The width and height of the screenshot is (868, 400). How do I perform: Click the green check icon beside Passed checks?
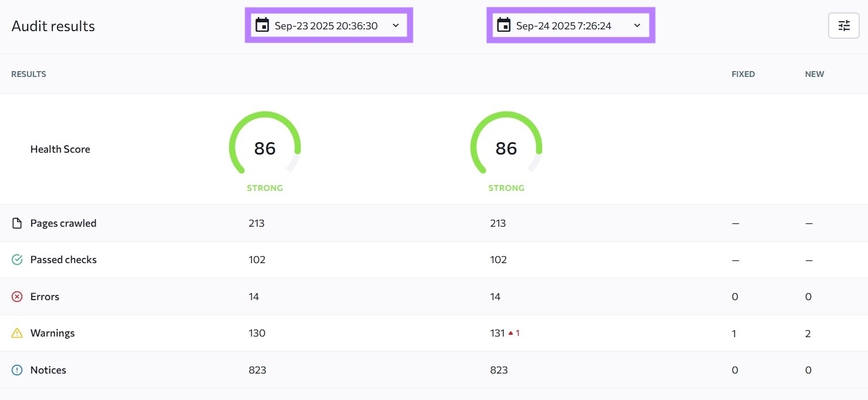16,259
